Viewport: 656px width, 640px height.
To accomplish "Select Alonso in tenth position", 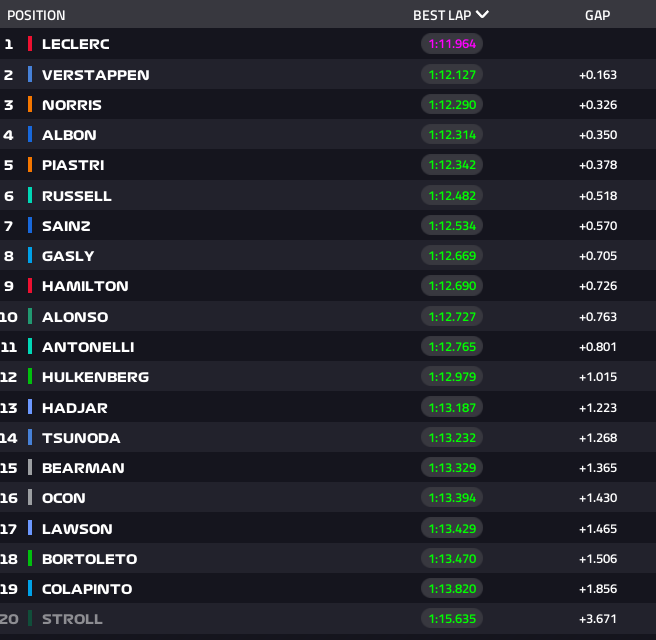I will tap(75, 317).
